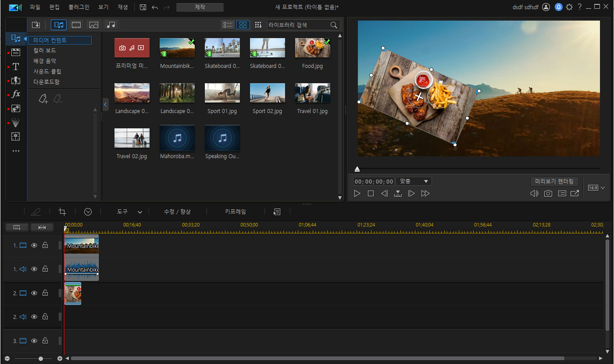Open the 도구 tools dropdown
614x364 pixels.
[x=129, y=212]
